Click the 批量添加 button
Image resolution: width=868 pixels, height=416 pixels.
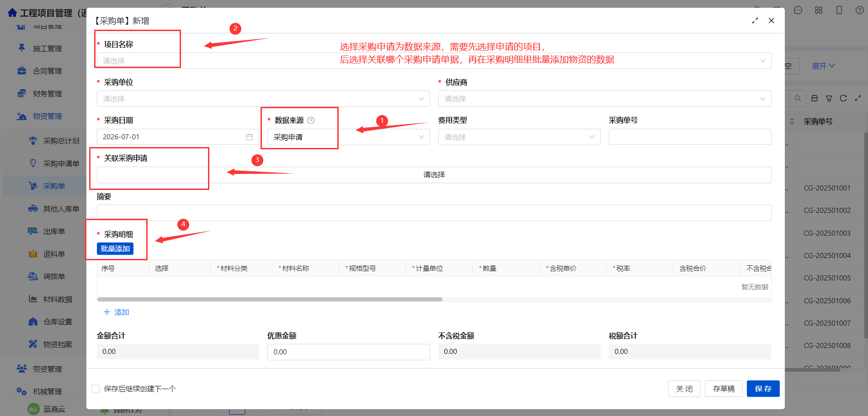115,249
